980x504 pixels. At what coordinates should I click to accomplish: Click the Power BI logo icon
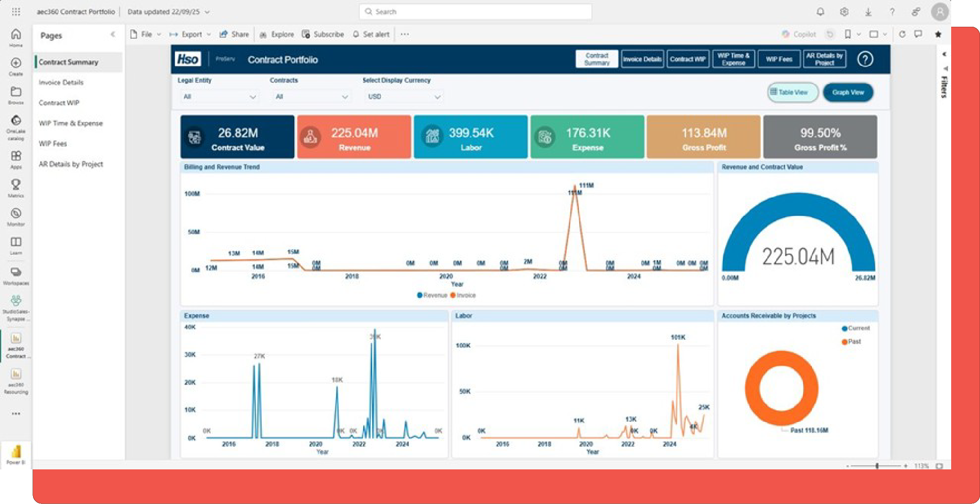[x=16, y=454]
